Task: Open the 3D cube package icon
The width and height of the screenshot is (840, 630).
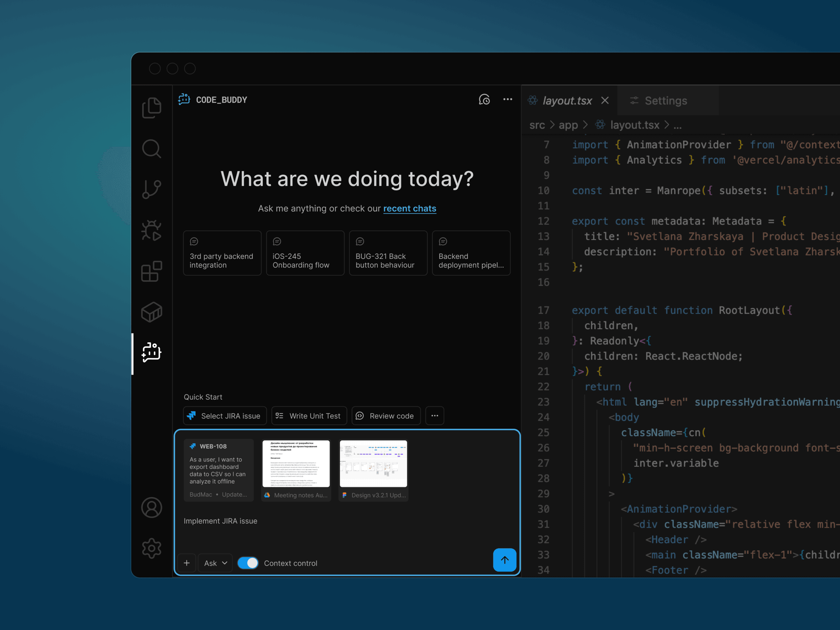Action: click(x=152, y=312)
